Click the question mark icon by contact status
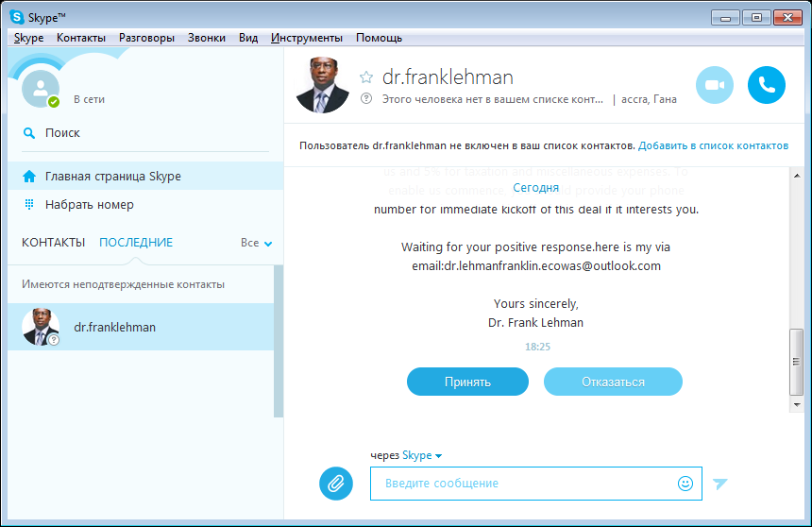 tap(366, 98)
